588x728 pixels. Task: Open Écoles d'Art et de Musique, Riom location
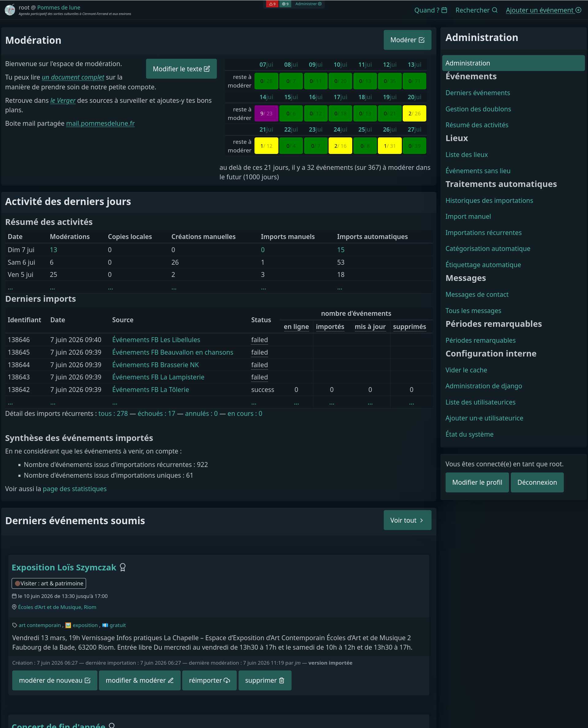coord(57,607)
